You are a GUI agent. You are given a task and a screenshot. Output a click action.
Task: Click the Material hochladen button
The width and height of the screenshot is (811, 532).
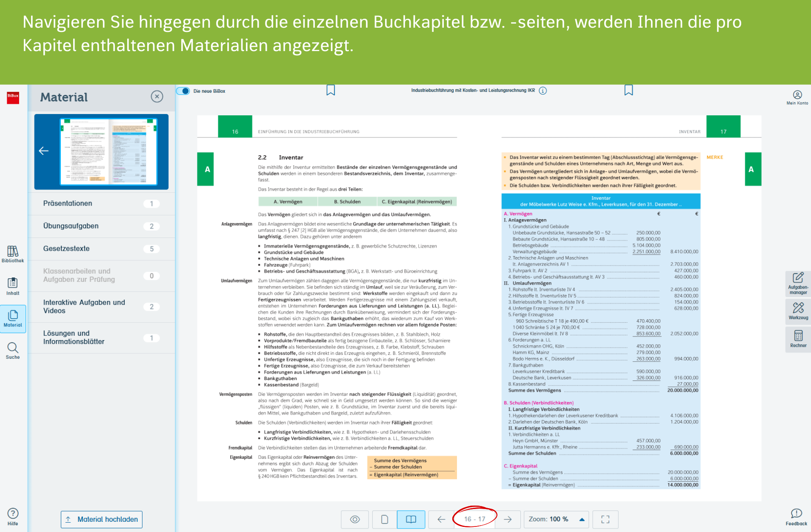coord(102,519)
